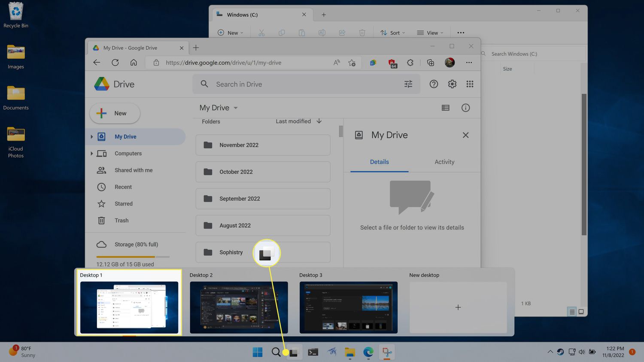Open Drive settings gear
The width and height of the screenshot is (644, 362).
tap(452, 84)
